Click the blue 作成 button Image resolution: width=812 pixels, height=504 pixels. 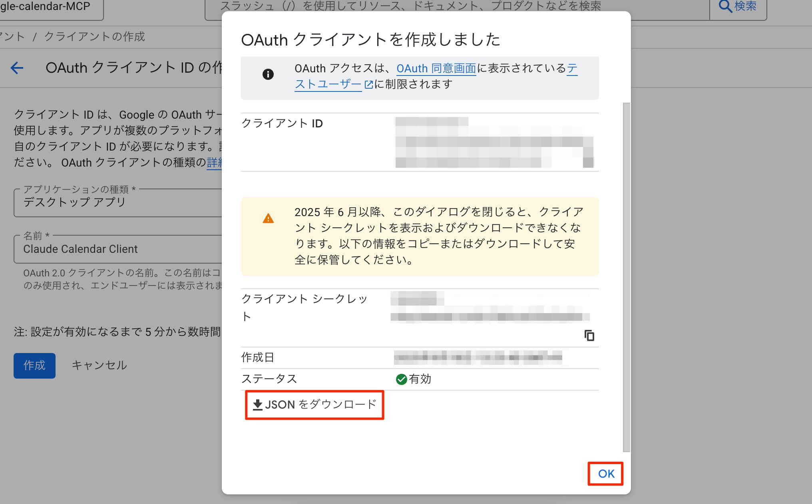pos(34,365)
